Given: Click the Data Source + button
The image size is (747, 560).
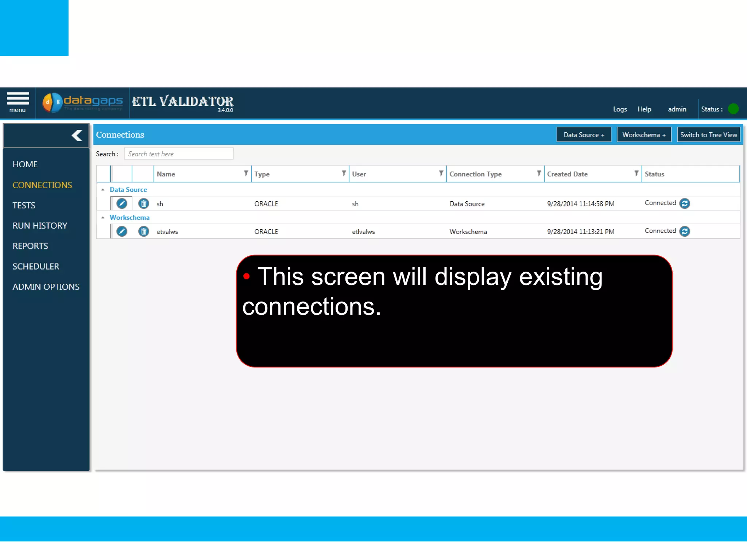Looking at the screenshot, I should (584, 135).
